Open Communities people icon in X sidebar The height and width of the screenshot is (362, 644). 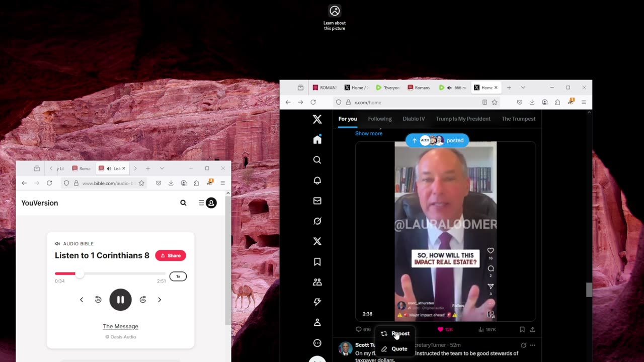point(317,282)
